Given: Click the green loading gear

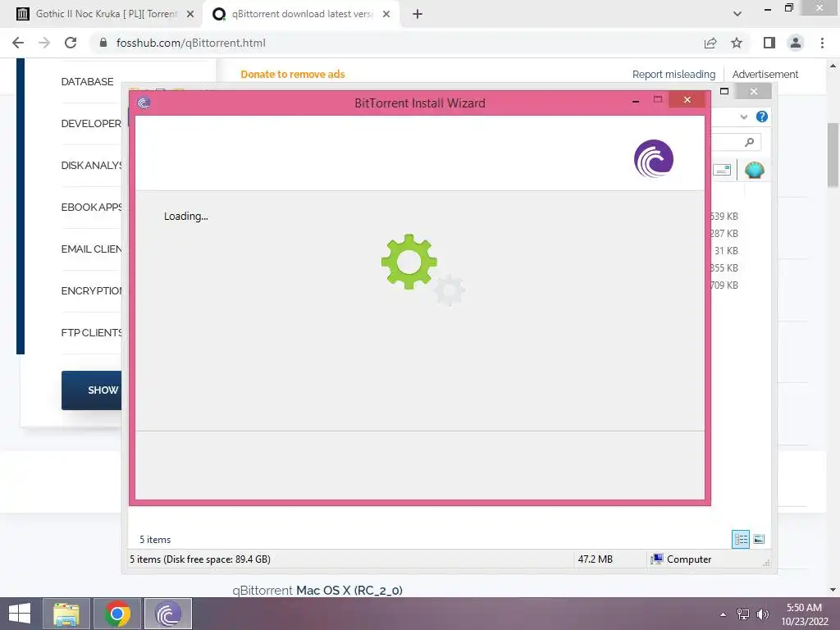Looking at the screenshot, I should click(409, 262).
